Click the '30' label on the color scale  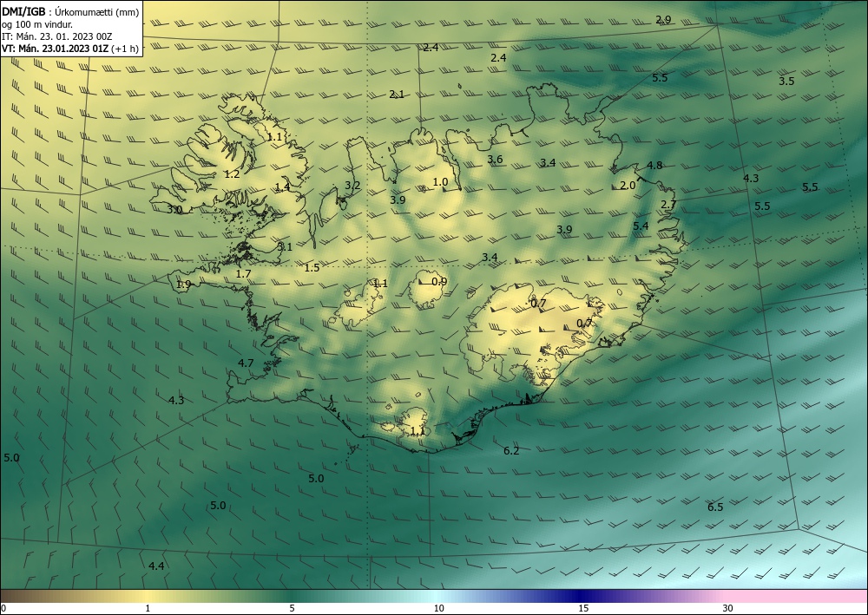coord(727,608)
